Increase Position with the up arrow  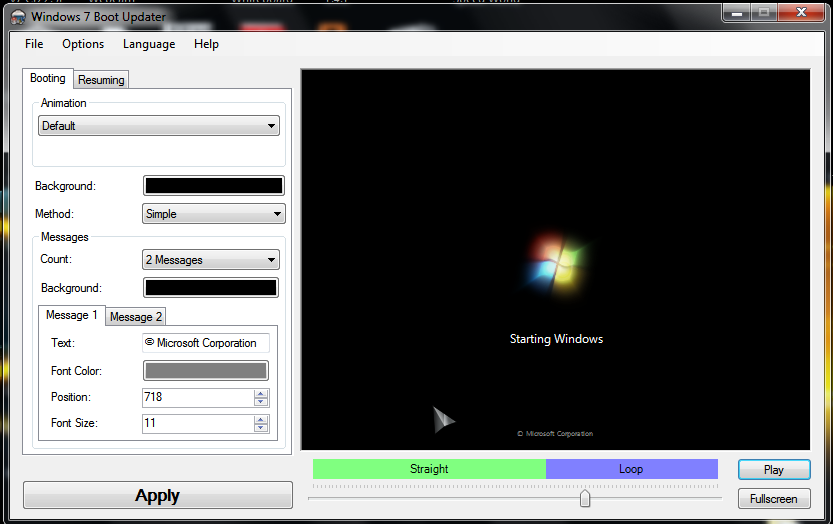(x=261, y=393)
